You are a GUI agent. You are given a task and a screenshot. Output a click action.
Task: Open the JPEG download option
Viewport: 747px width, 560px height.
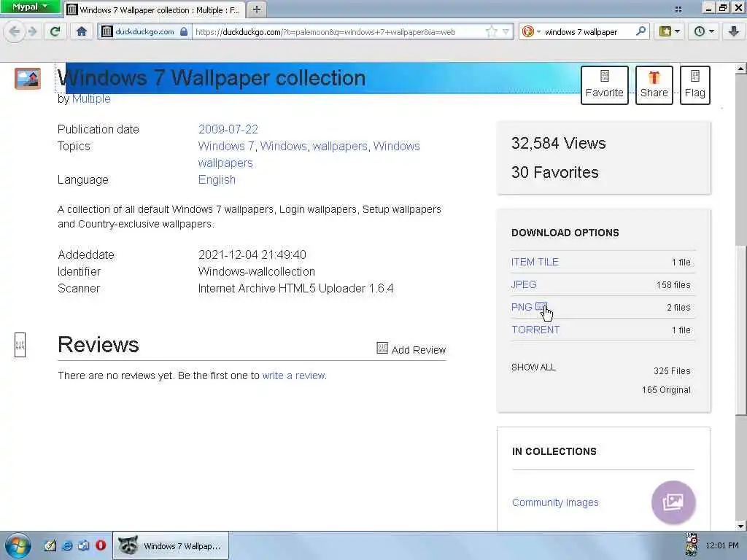(524, 284)
